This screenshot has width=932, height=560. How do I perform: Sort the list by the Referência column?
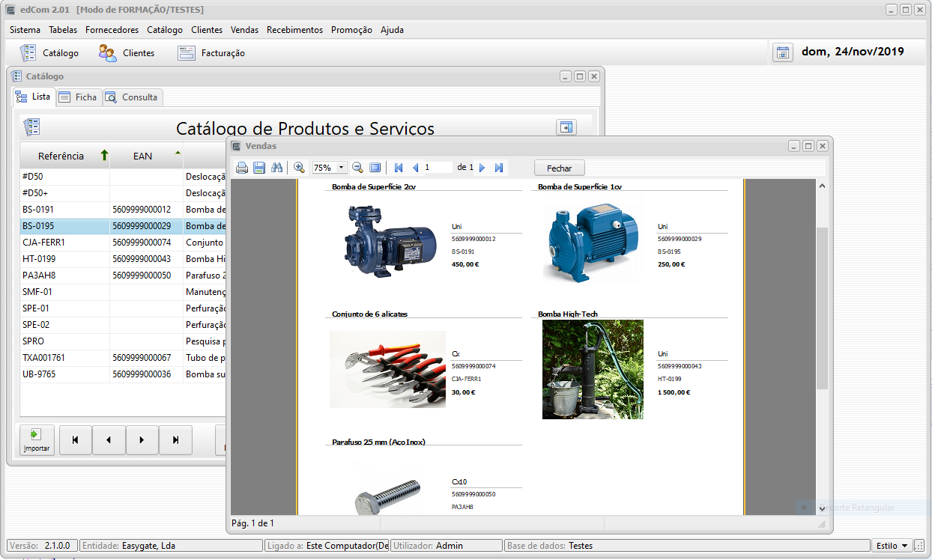(x=64, y=156)
